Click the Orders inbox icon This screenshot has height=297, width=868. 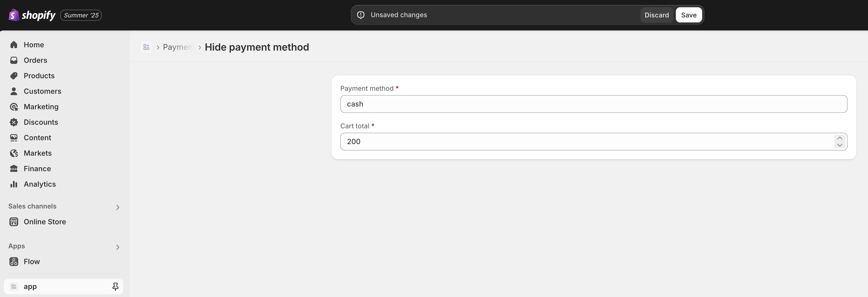pos(14,60)
